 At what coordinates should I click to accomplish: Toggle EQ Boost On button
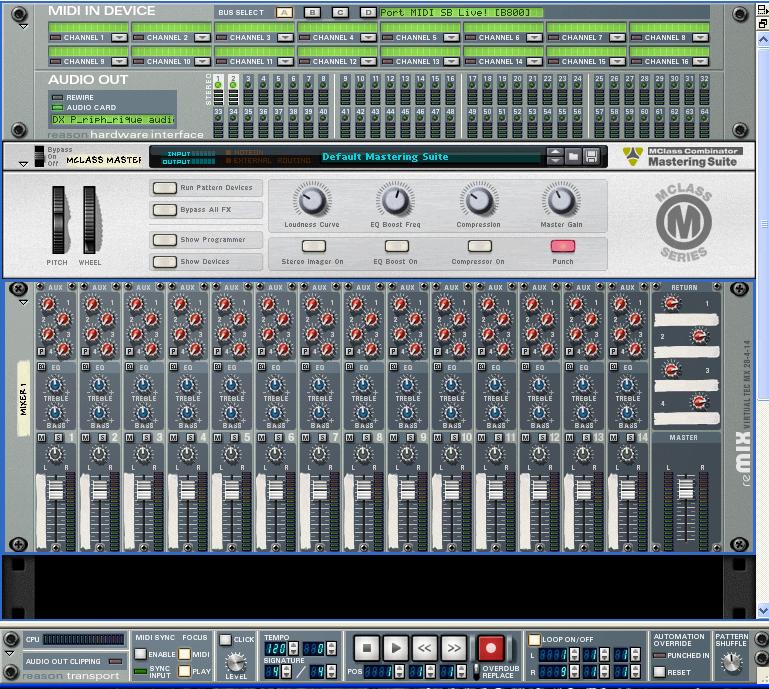click(397, 246)
